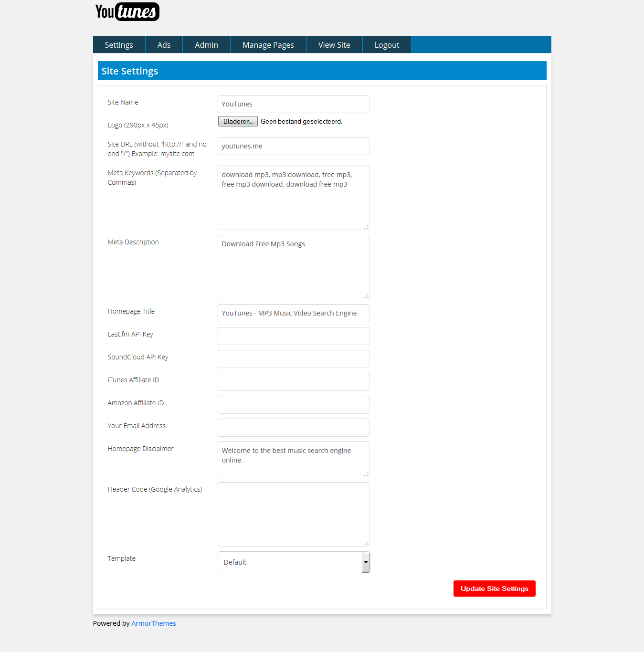Click the Meta Description resize handle
Image resolution: width=644 pixels, height=652 pixels.
pyautogui.click(x=366, y=296)
